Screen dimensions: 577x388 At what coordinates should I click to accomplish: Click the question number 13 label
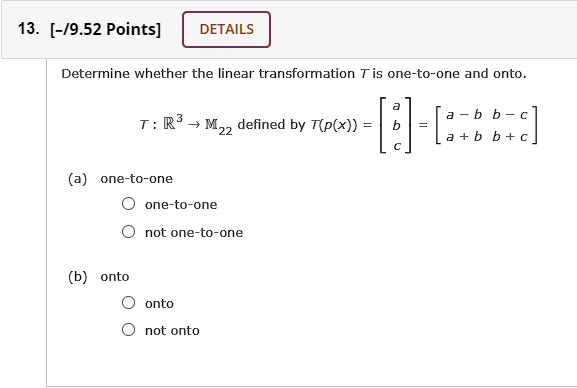(x=28, y=29)
